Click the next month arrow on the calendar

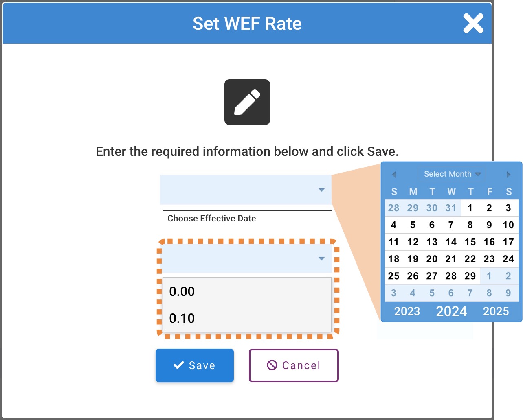508,174
